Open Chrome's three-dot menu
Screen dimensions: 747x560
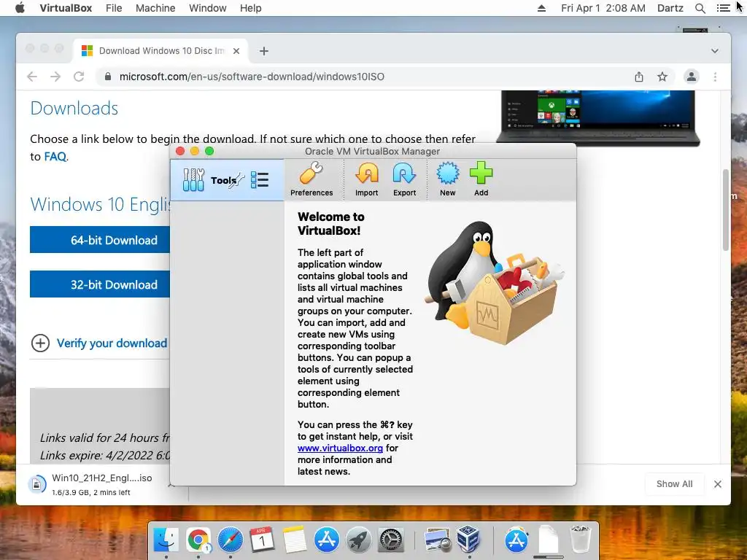point(715,77)
